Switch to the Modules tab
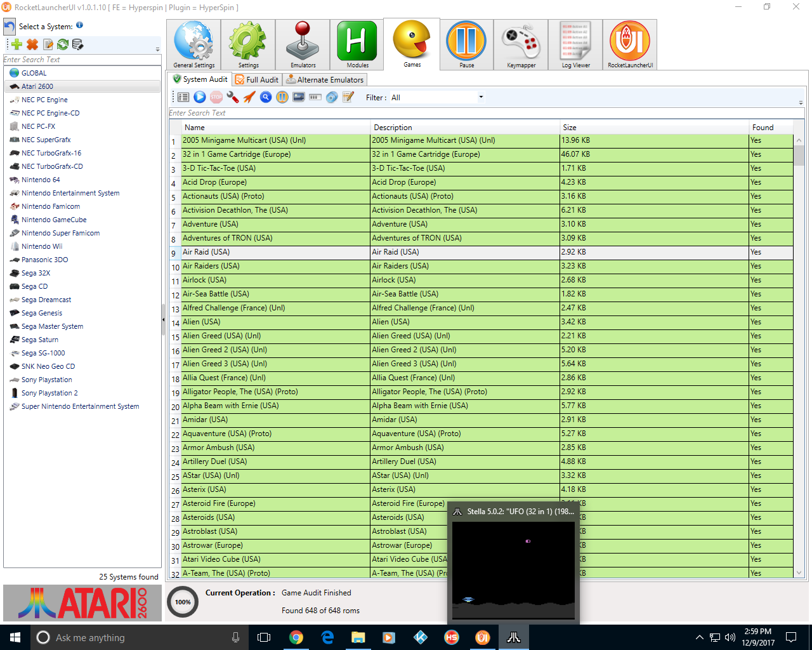 pos(357,44)
